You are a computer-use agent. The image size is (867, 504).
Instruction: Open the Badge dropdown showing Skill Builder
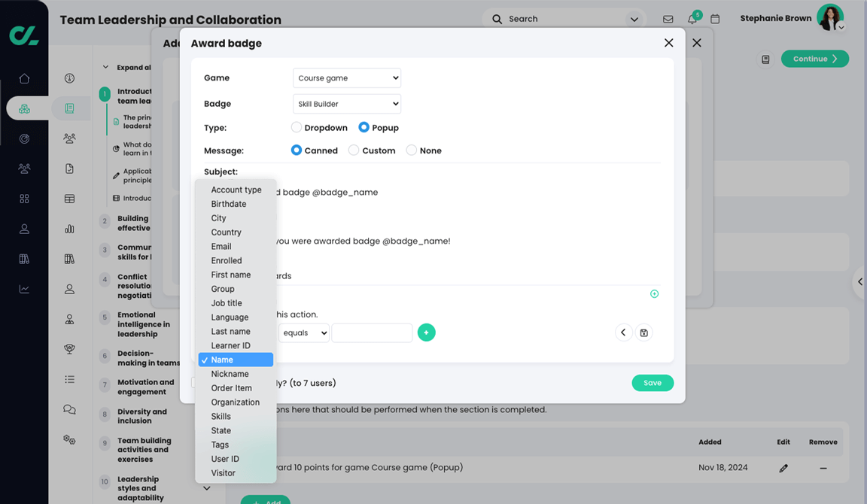click(x=347, y=104)
